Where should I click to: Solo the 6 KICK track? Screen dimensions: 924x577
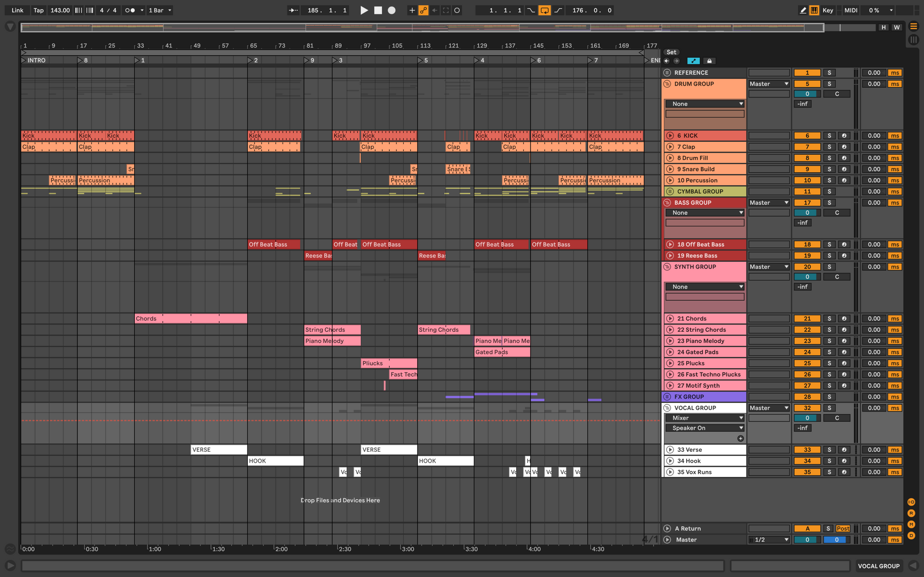click(829, 136)
